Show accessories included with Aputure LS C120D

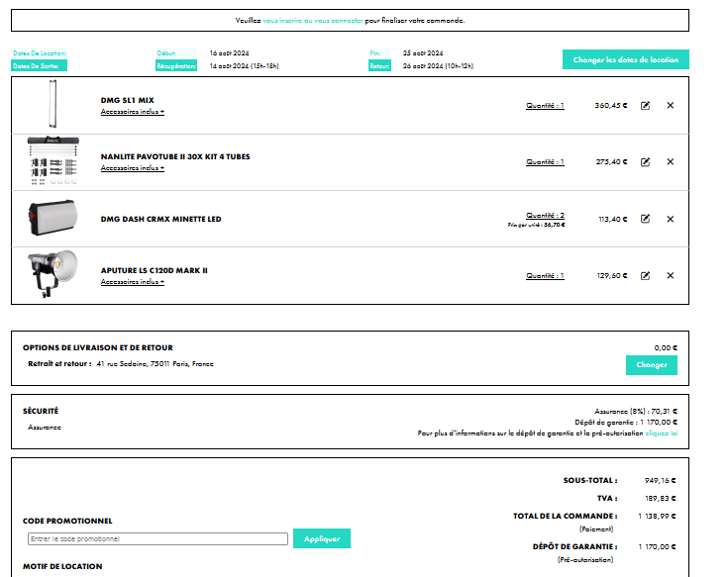click(x=132, y=282)
